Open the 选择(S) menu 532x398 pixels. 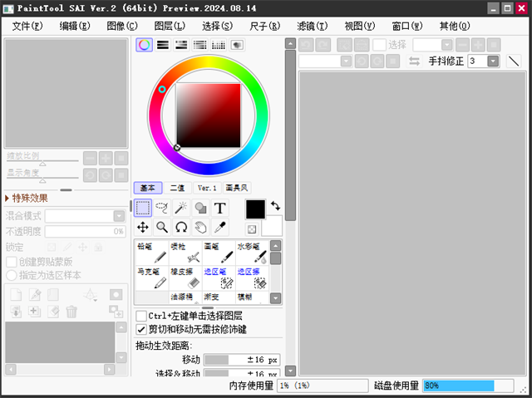217,26
